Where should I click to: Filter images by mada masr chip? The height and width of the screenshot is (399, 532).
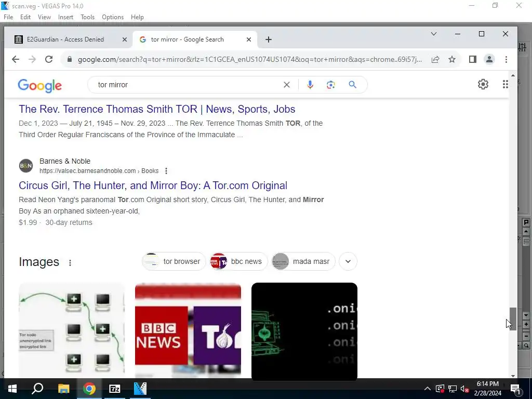pyautogui.click(x=303, y=262)
